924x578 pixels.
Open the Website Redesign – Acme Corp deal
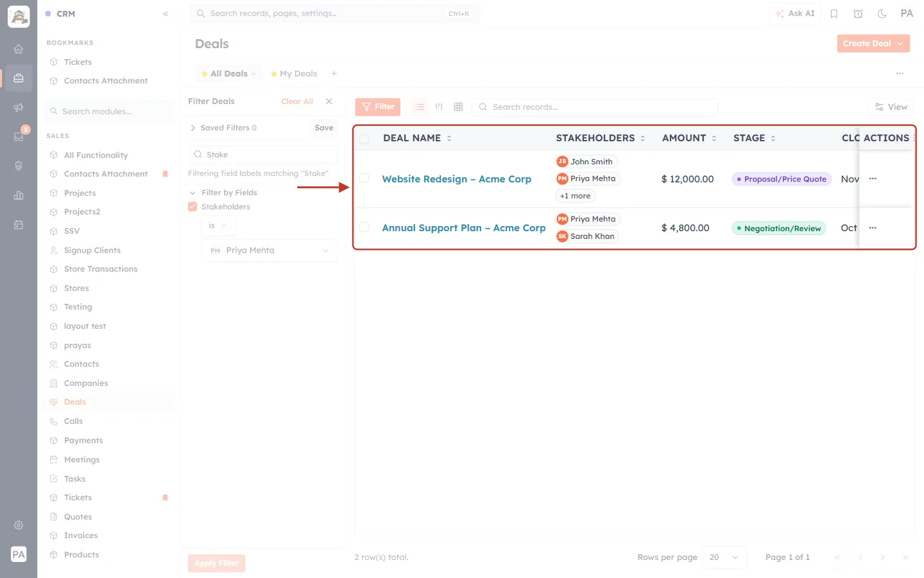pyautogui.click(x=457, y=179)
